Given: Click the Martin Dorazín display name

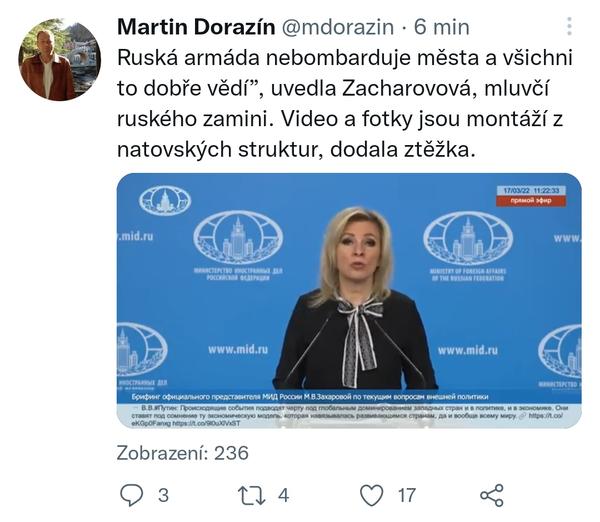Looking at the screenshot, I should pos(196,27).
